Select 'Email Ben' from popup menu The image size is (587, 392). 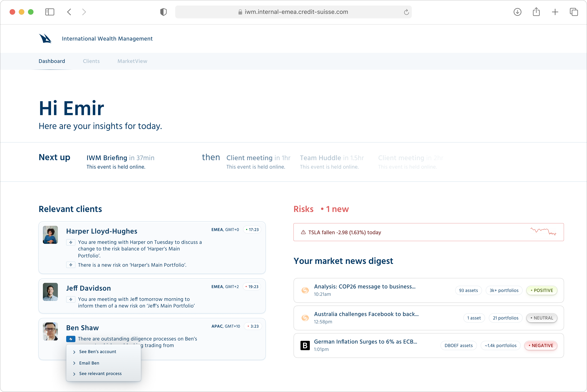pyautogui.click(x=89, y=363)
